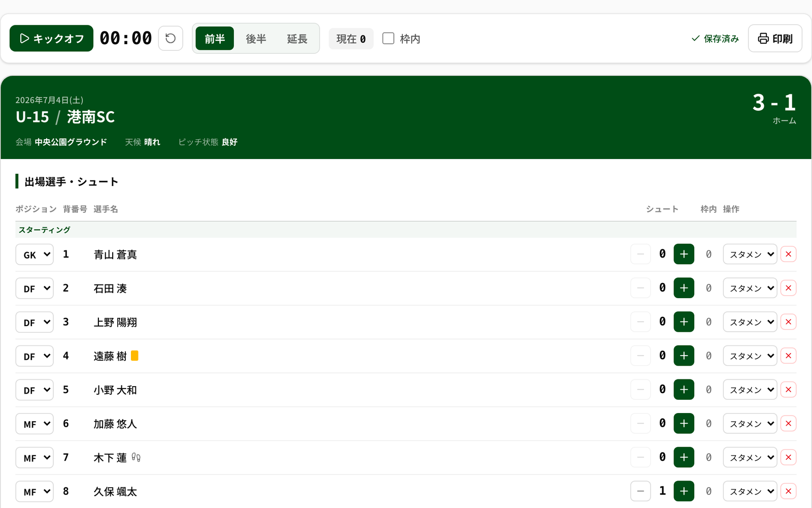Click the スターティング group header
The height and width of the screenshot is (508, 812).
(406, 230)
